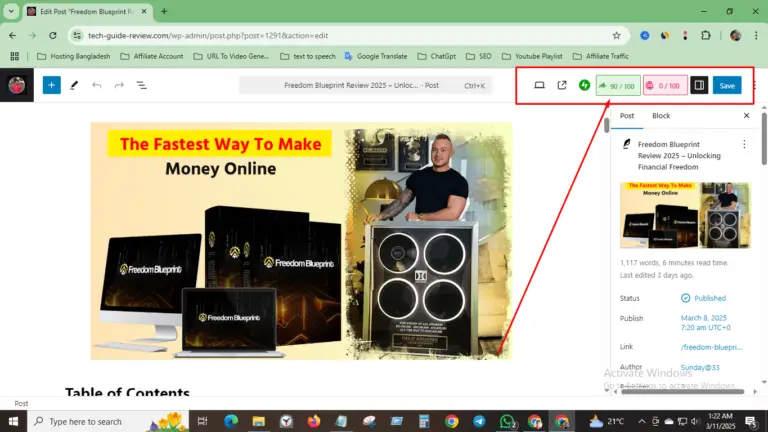Open Hosting Bangladesh bookmark folder

73,56
